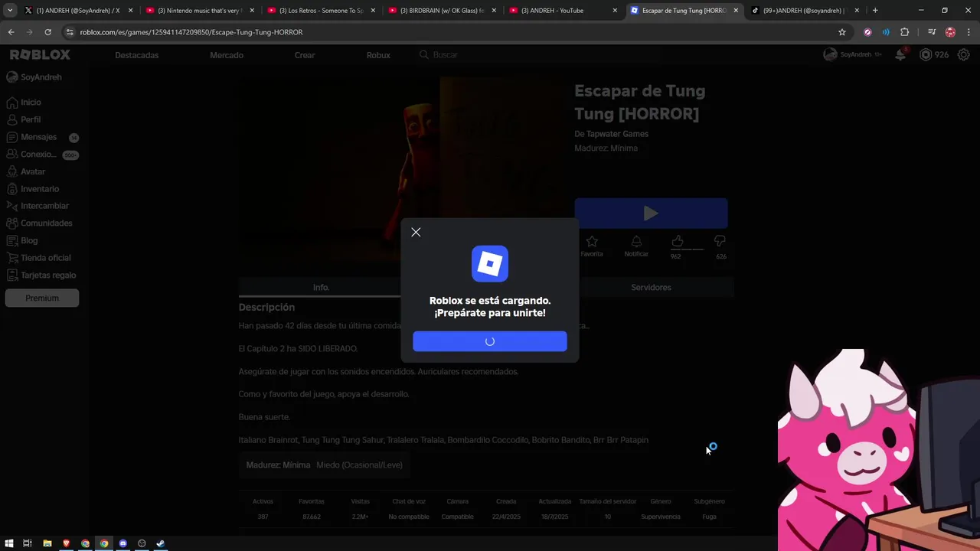
Task: Open Crear in the top navigation
Action: [x=305, y=55]
